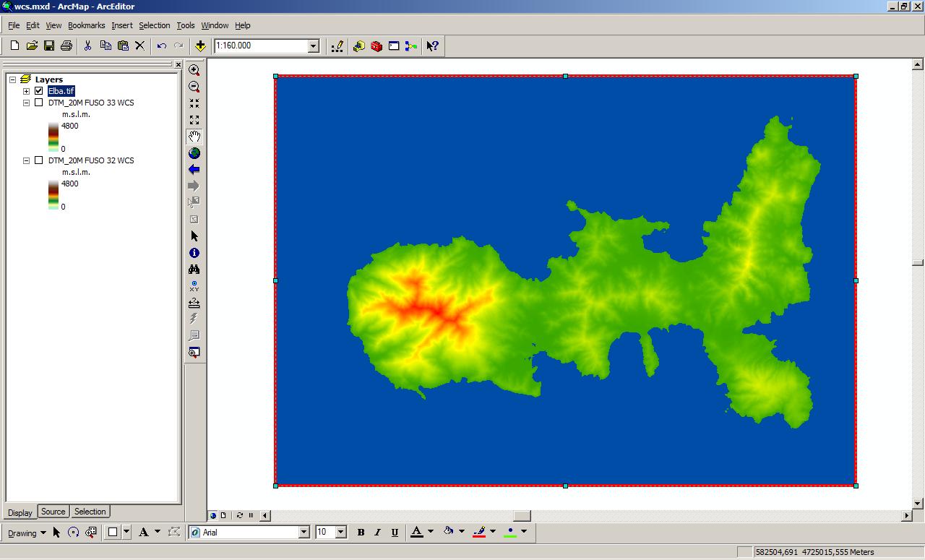
Task: Switch to the Source tab
Action: click(53, 512)
